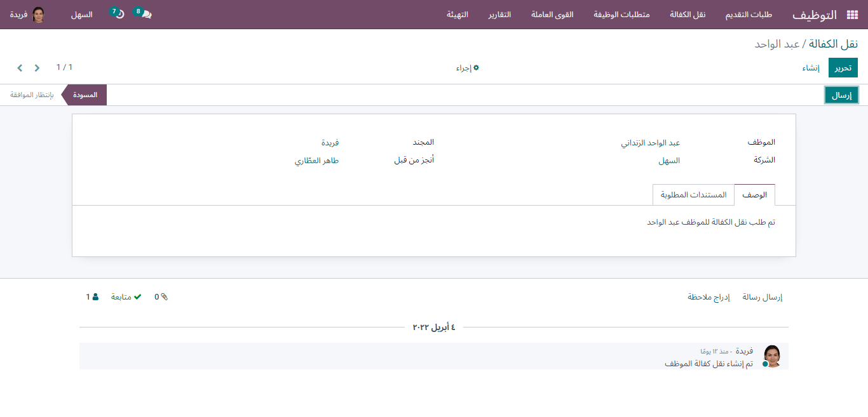Click نقل الكفالة breadcrumb link
The width and height of the screenshot is (868, 417).
pos(833,44)
